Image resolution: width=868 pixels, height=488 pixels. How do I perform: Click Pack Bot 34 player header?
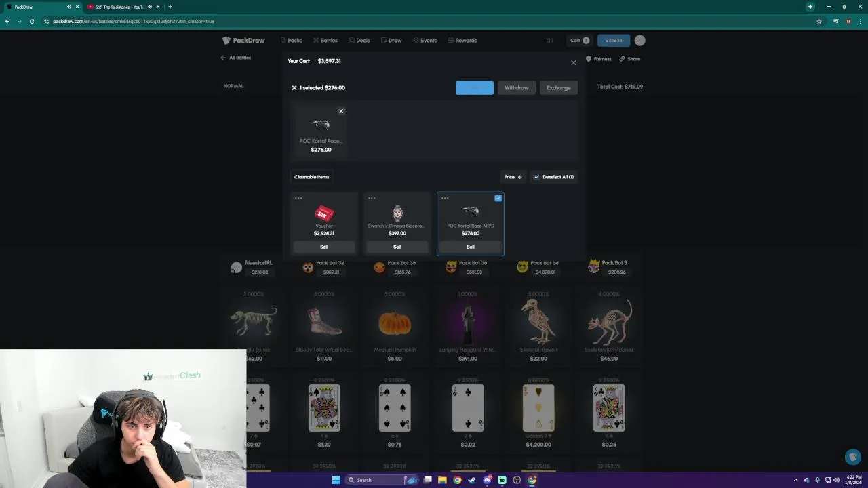(x=538, y=267)
